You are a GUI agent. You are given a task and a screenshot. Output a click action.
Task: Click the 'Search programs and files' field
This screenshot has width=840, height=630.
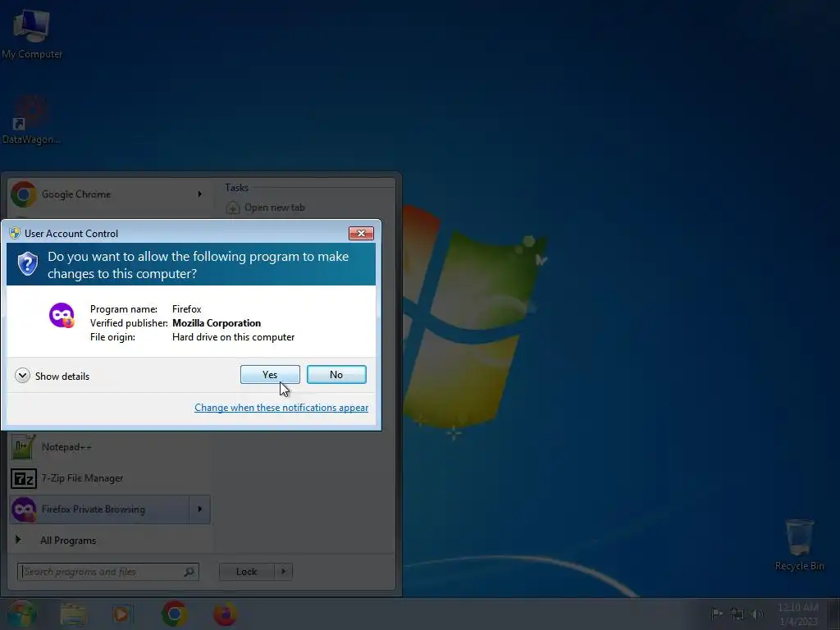click(x=107, y=572)
